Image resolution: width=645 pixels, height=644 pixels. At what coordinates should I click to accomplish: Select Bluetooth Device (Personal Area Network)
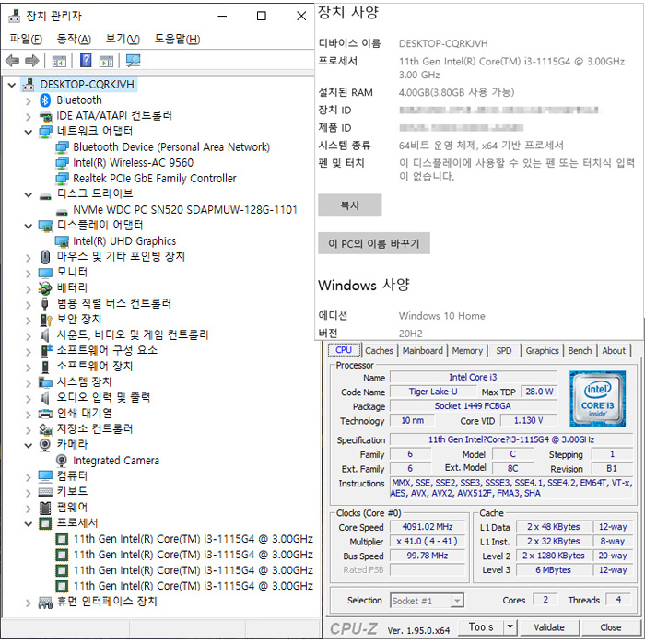pyautogui.click(x=171, y=147)
